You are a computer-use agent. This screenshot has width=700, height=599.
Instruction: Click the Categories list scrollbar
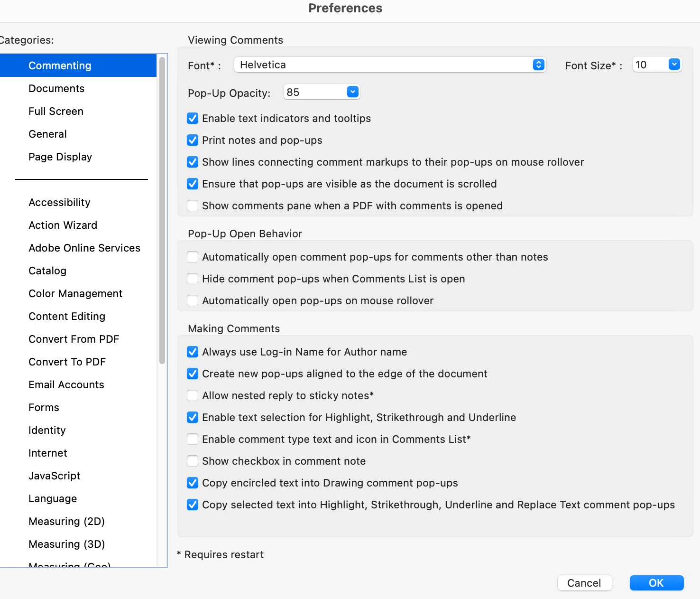click(162, 210)
